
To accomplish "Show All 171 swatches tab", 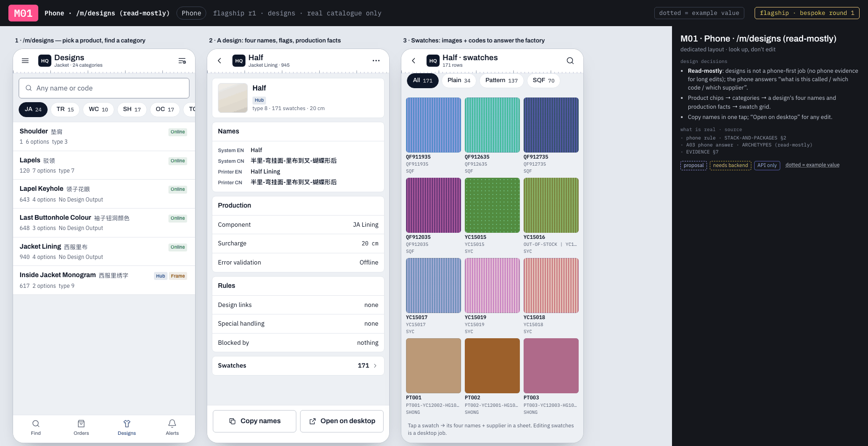I will click(423, 80).
